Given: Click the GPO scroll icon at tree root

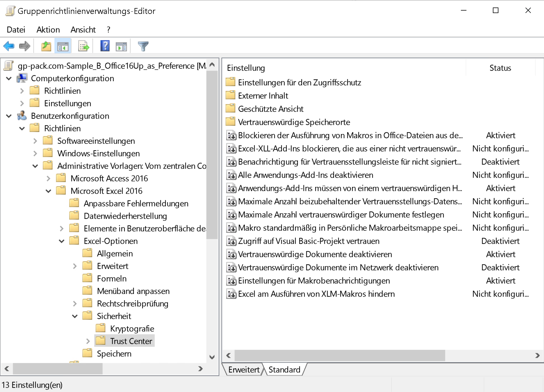Looking at the screenshot, I should 9,66.
